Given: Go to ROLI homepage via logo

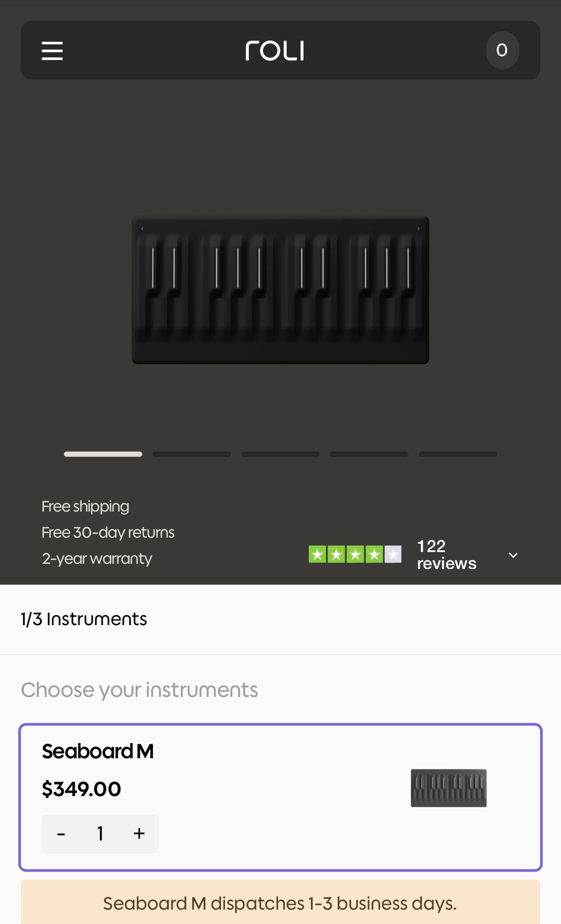Looking at the screenshot, I should click(x=275, y=51).
